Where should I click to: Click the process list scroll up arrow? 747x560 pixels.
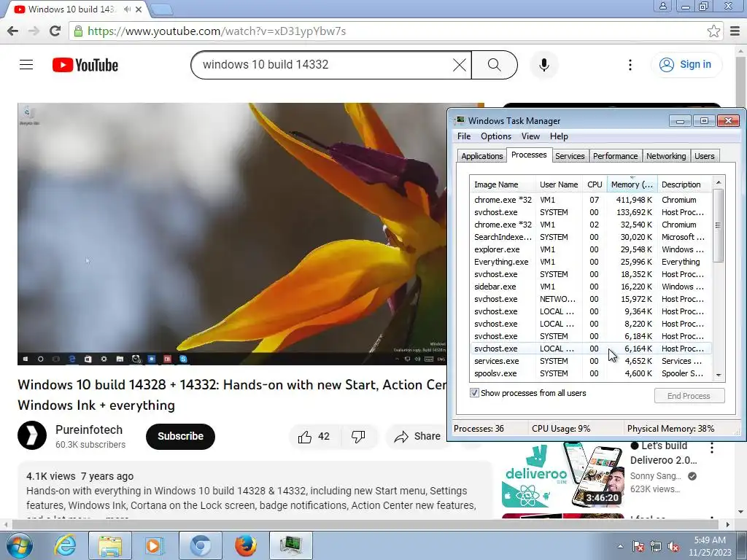click(719, 182)
